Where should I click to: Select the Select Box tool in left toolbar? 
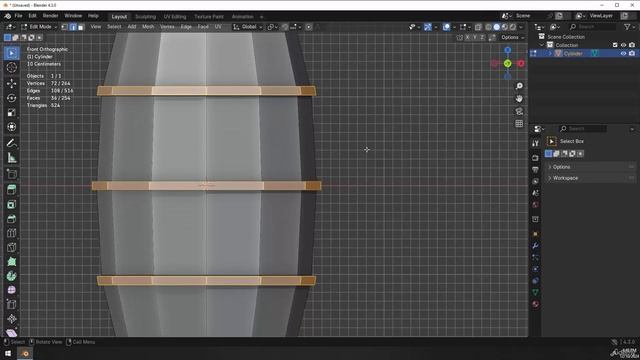click(11, 53)
